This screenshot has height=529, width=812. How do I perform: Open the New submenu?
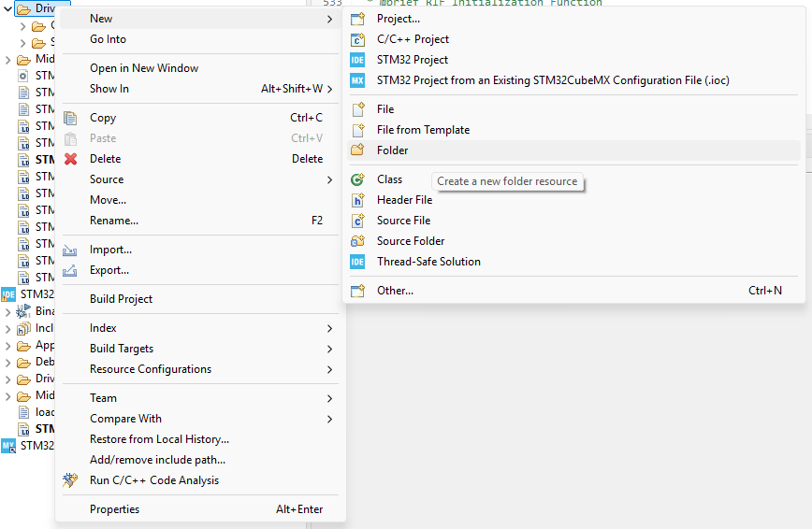tap(200, 19)
